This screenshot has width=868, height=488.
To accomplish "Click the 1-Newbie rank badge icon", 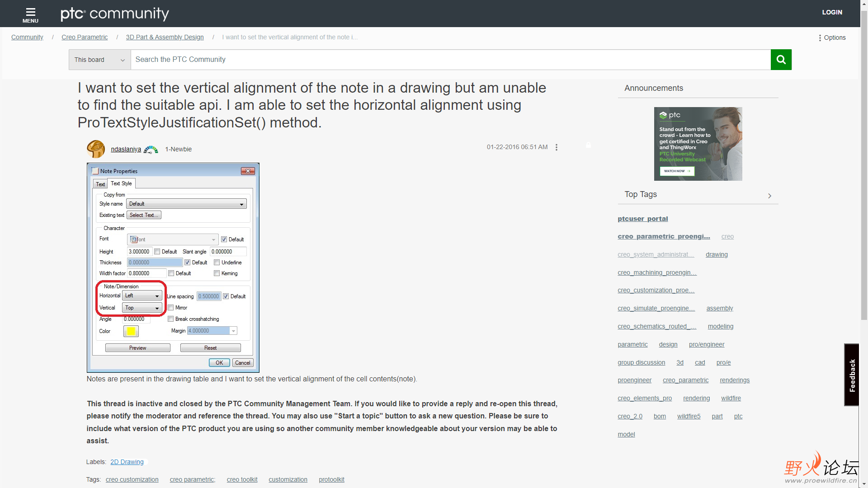I will [151, 150].
